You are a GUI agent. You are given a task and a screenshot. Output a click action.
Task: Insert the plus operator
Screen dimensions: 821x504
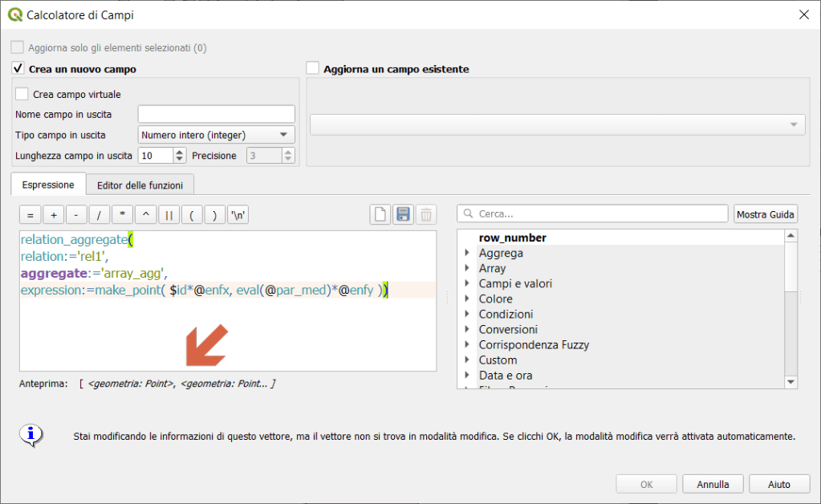53,215
